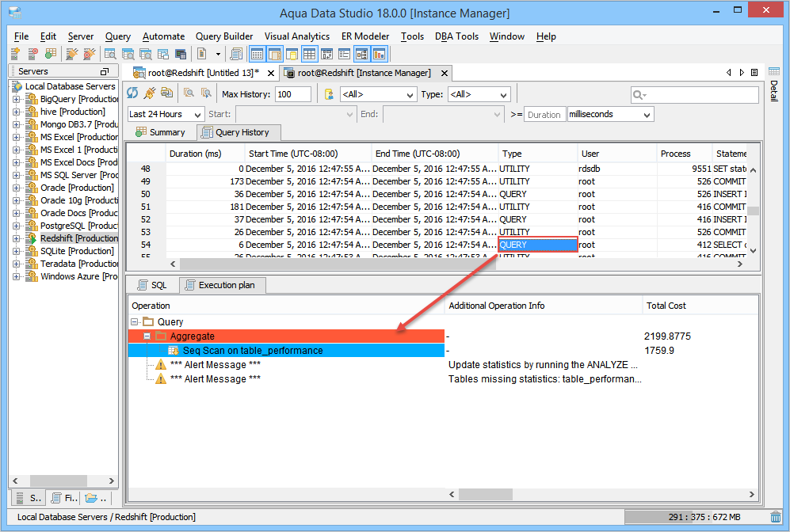Click the Connect server plug icon
The width and height of the screenshot is (790, 532).
[x=72, y=54]
